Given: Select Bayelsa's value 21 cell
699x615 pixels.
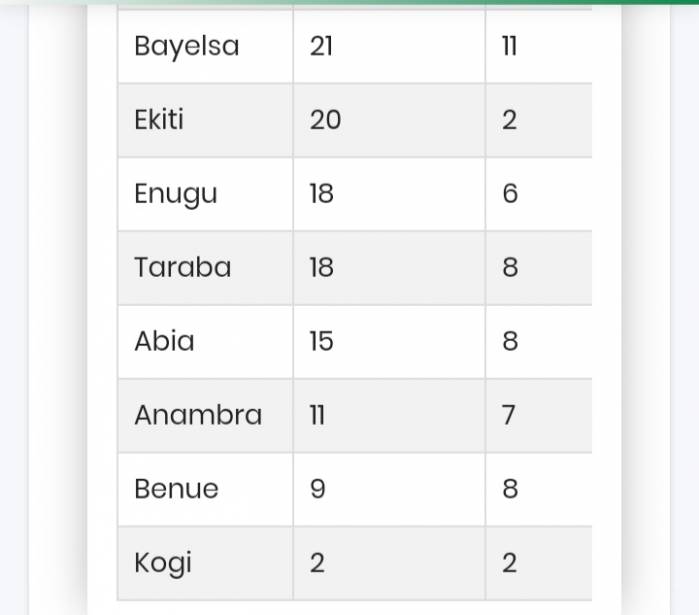Looking at the screenshot, I should [389, 46].
